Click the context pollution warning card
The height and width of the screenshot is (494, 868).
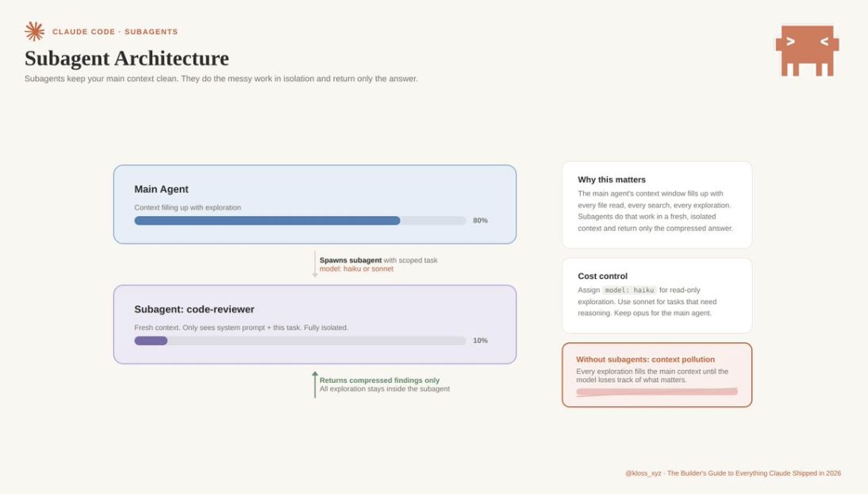coord(656,374)
